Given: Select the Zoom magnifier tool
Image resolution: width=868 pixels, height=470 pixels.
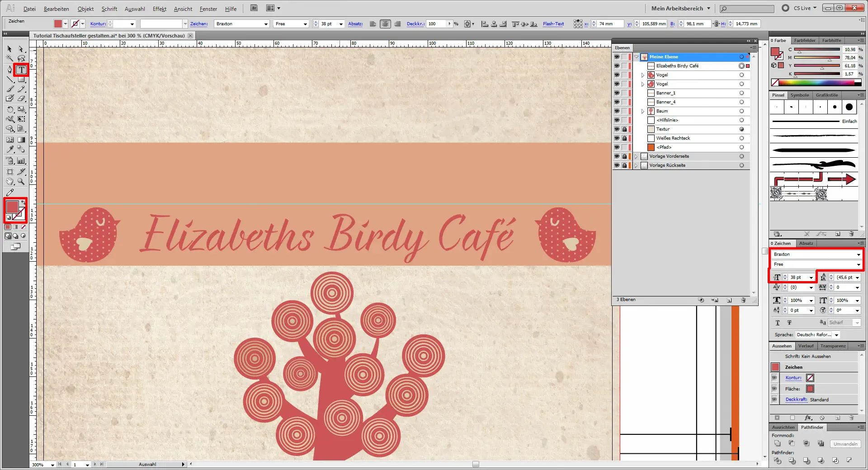Looking at the screenshot, I should (21, 181).
